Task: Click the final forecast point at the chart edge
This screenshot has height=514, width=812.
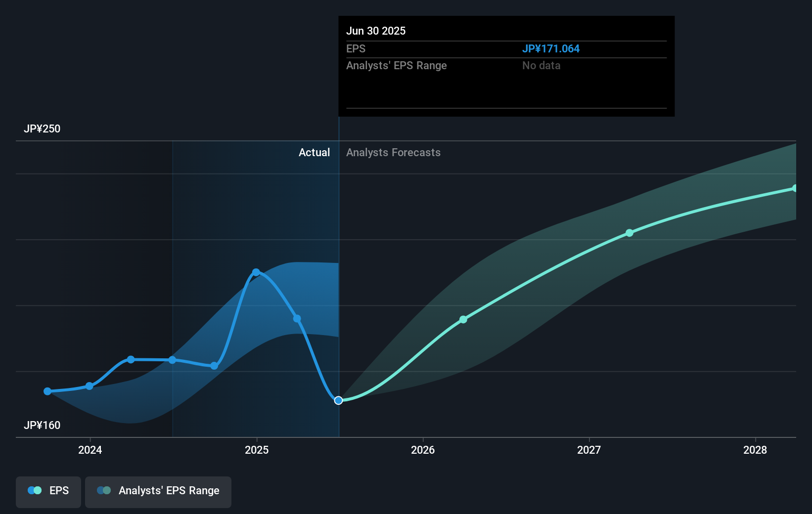Action: (x=796, y=188)
